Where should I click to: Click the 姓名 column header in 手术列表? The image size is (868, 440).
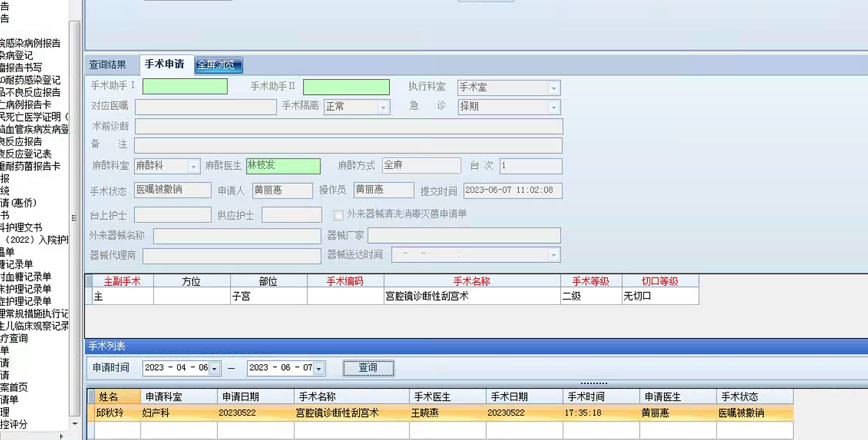[117, 397]
